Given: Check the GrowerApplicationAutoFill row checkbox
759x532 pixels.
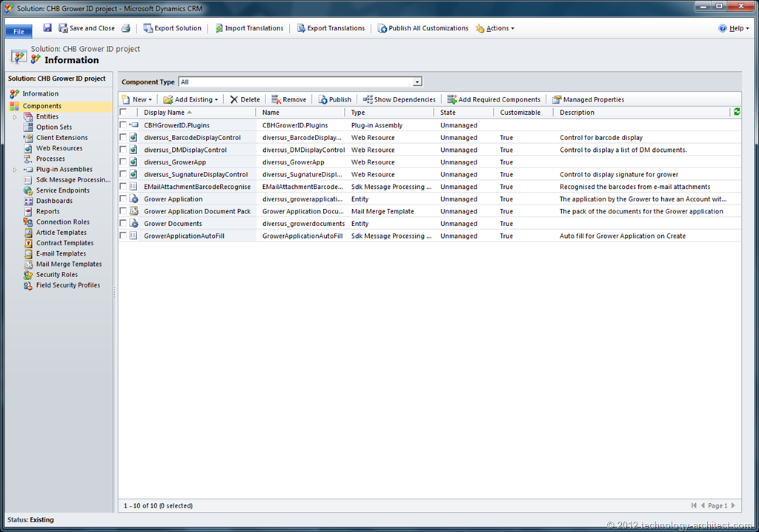Looking at the screenshot, I should tap(123, 236).
